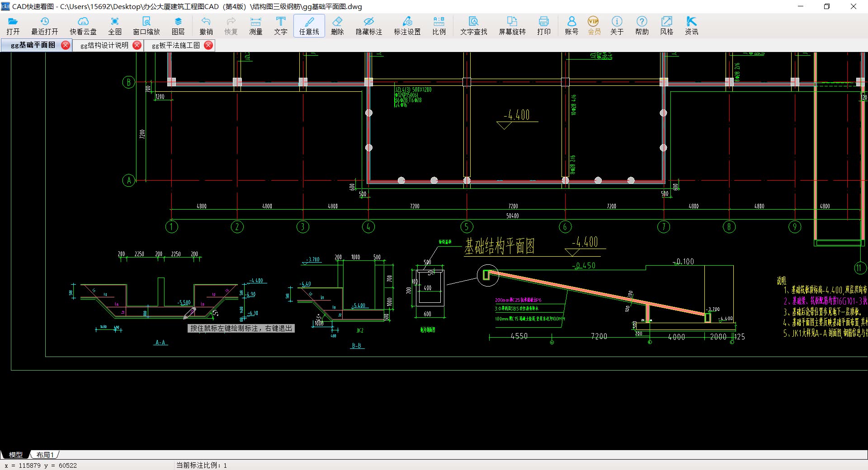Open 文字查找 text search
868x470 pixels.
(x=474, y=26)
